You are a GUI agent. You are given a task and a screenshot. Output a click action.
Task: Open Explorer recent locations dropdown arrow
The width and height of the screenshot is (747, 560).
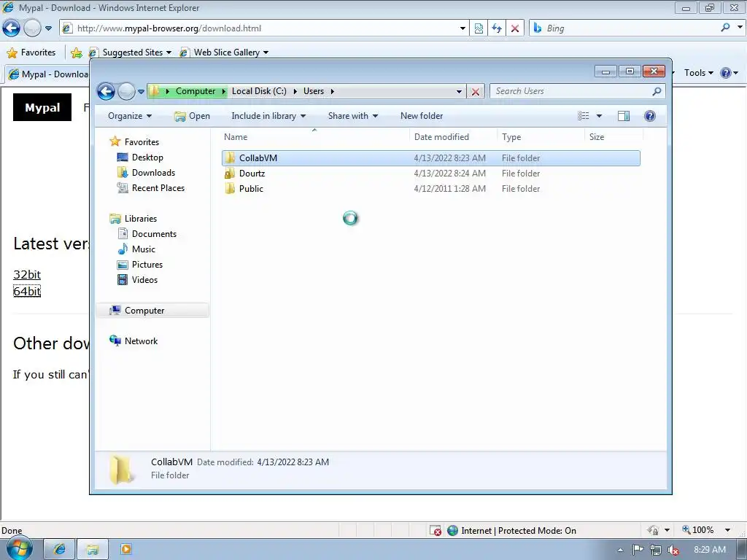[x=141, y=91]
